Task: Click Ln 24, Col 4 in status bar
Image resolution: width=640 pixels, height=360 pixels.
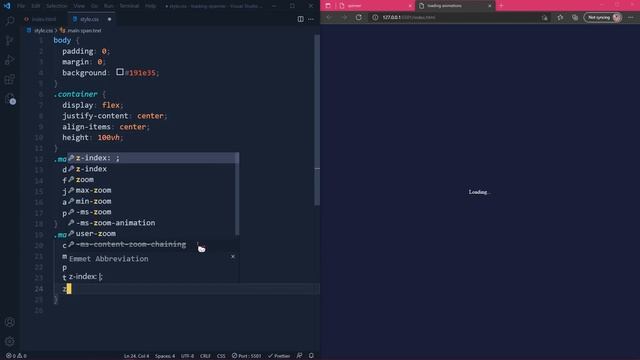Action: coord(136,356)
